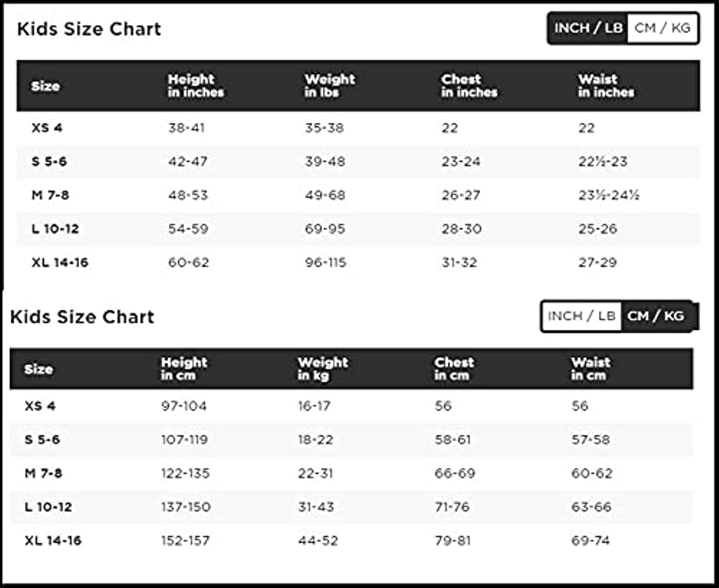Click the top Kids Size Chart heading
The height and width of the screenshot is (588, 719).
[x=89, y=29]
